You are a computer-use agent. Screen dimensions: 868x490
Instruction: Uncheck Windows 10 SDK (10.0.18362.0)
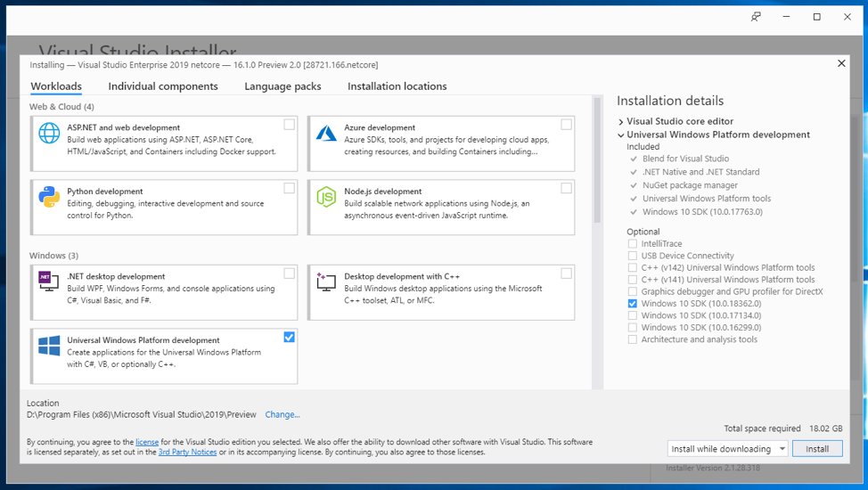(632, 304)
